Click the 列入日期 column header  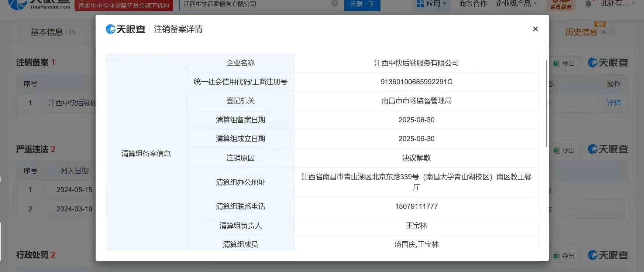tap(75, 171)
